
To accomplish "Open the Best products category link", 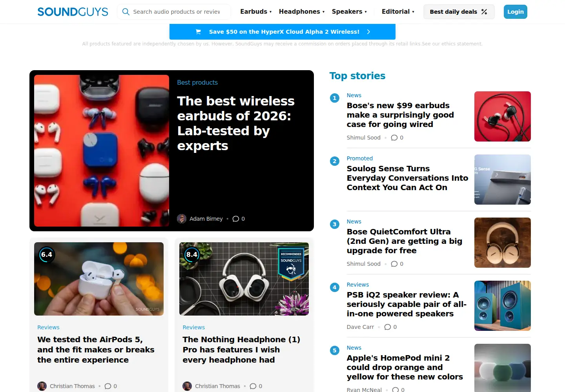I will point(197,82).
